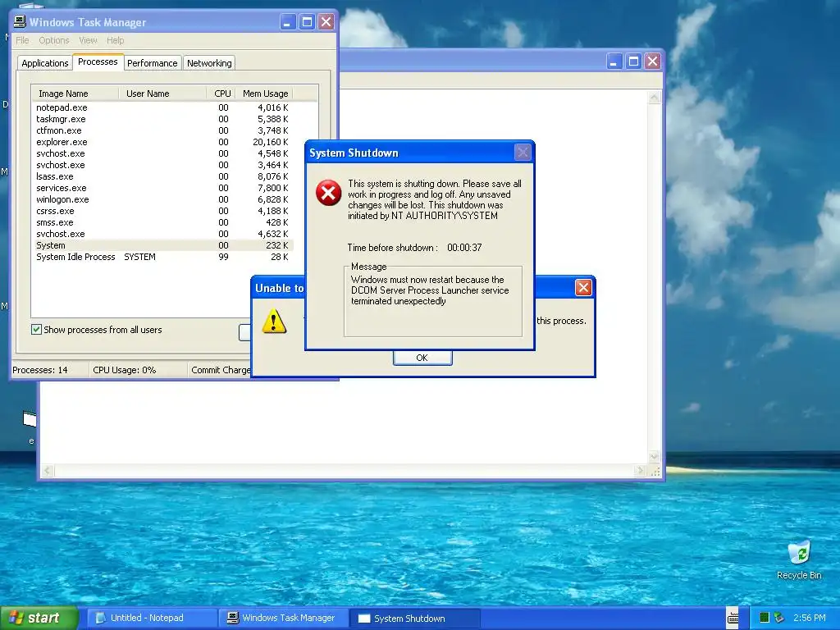Image resolution: width=840 pixels, height=630 pixels.
Task: Select the System Idle Process row
Action: click(162, 257)
